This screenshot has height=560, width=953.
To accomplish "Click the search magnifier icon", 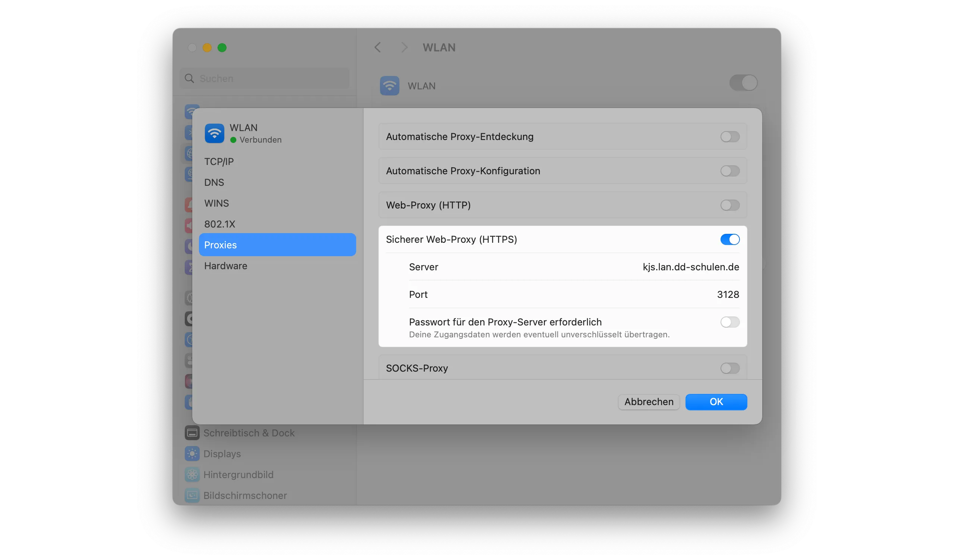I will [x=189, y=78].
